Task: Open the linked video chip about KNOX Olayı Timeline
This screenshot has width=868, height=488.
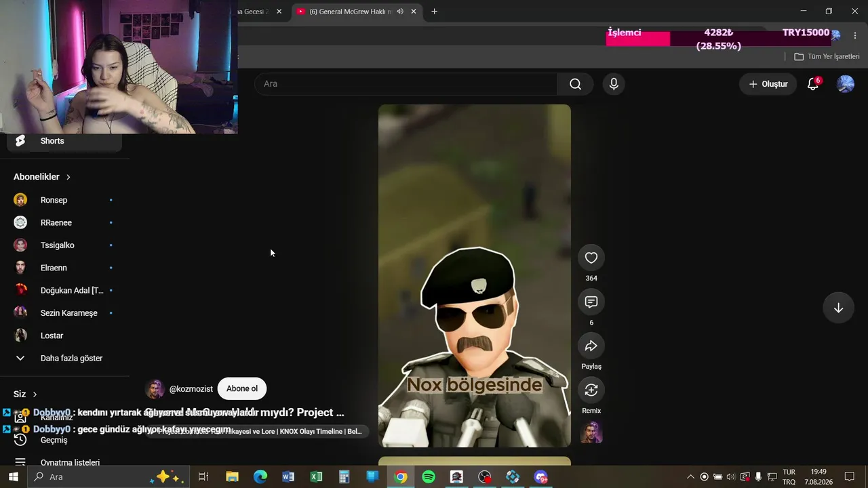Action: tap(258, 431)
